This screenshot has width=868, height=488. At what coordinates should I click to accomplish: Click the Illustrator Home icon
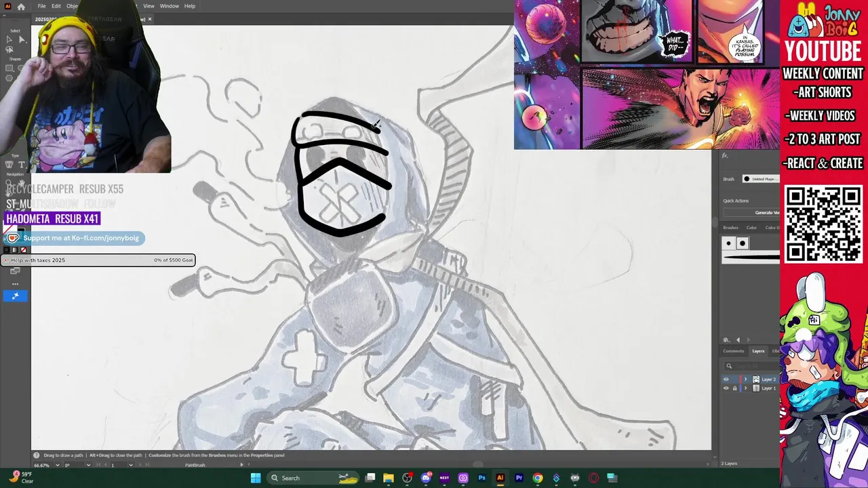tap(21, 6)
